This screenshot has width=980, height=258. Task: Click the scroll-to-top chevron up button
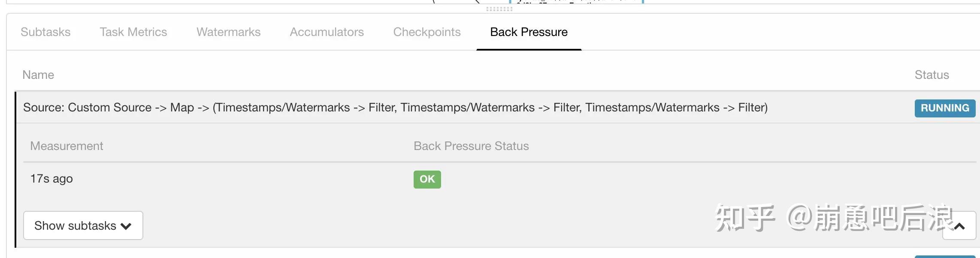point(959,226)
